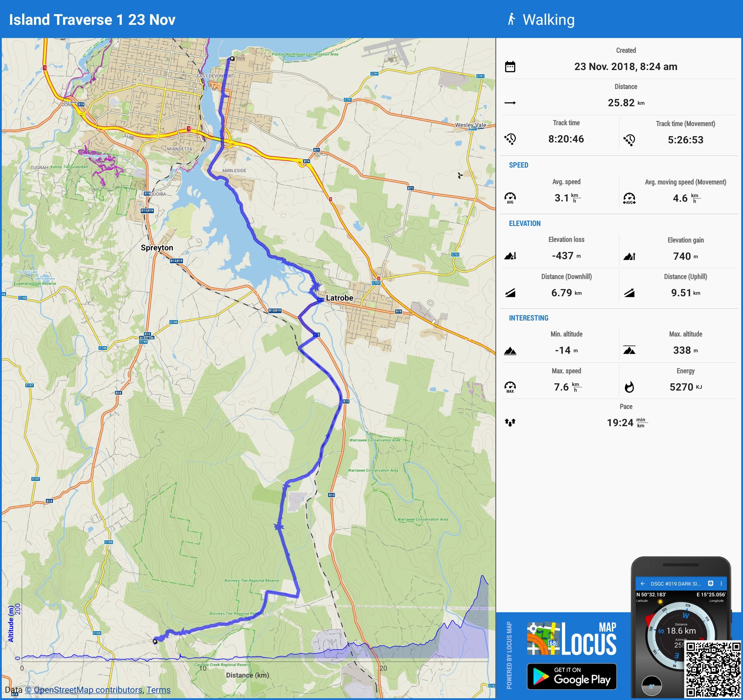Click the Elevation loss mountain icon
The width and height of the screenshot is (743, 700).
[x=510, y=256]
